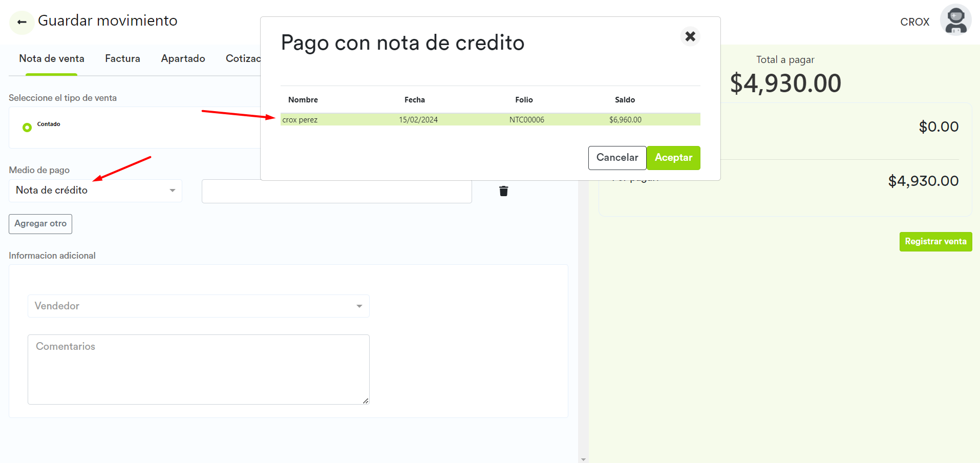Screen dimensions: 980x463
Task: Click into the Comentarios text area
Action: tap(198, 369)
